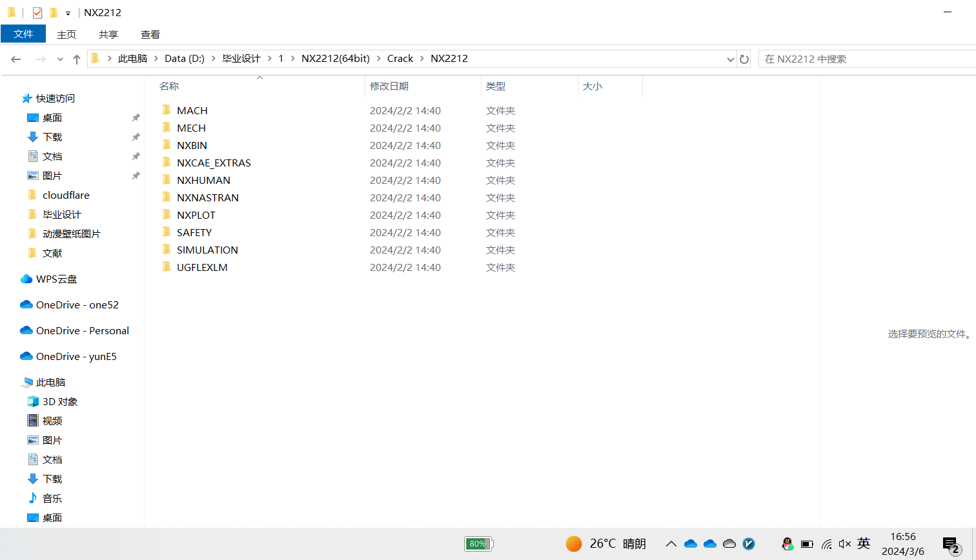Switch to the 查看 ribbon tab
This screenshot has width=976, height=560.
pyautogui.click(x=150, y=34)
